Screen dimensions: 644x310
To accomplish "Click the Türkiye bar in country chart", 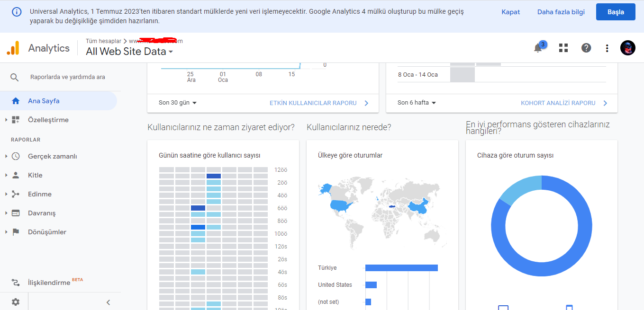I will coord(401,268).
